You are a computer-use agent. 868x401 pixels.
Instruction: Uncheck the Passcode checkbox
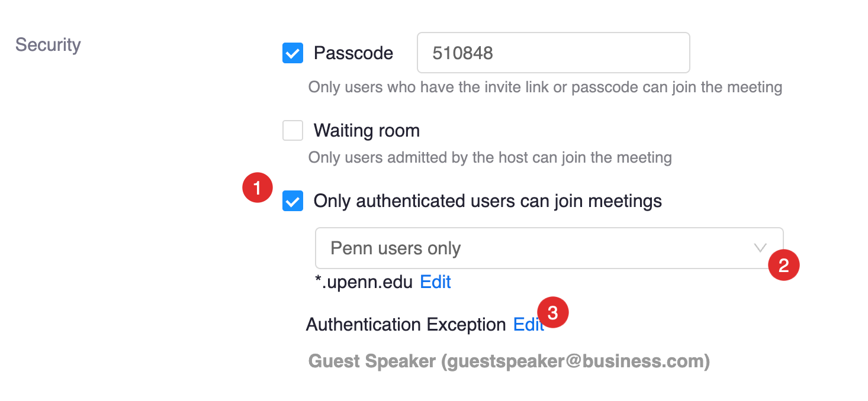(292, 53)
